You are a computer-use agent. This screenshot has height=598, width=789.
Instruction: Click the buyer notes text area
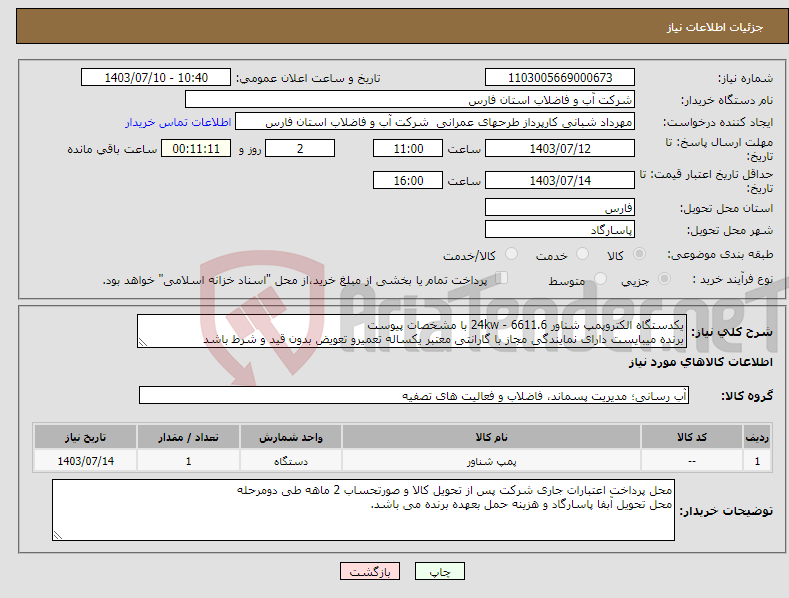tap(363, 510)
